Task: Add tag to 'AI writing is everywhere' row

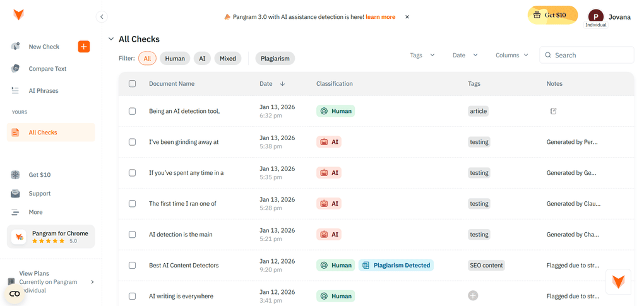Action: tap(473, 296)
